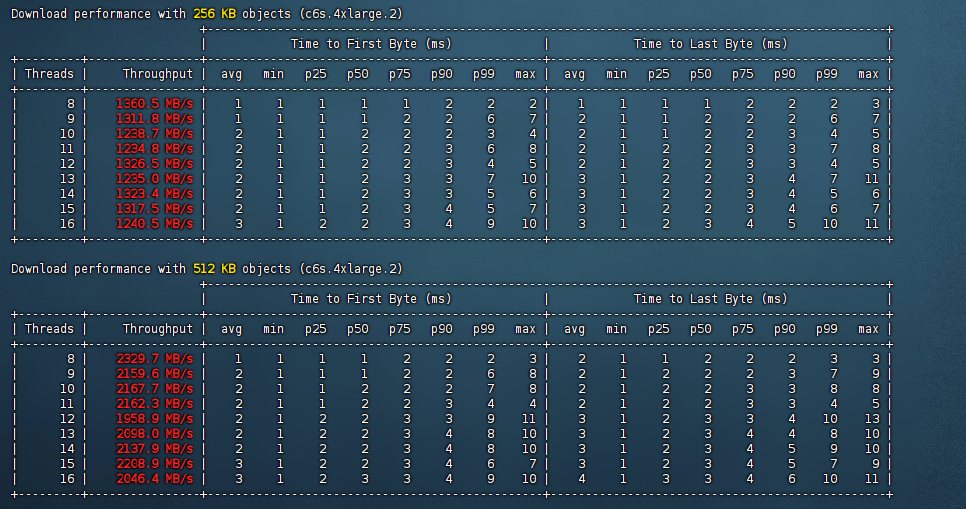Click "Time to First Byte (ms)" in 512 KB table
This screenshot has width=966, height=509.
click(371, 299)
